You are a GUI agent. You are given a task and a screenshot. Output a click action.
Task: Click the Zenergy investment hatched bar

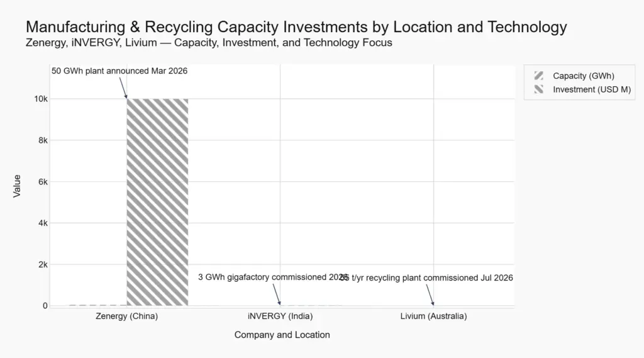click(x=157, y=202)
